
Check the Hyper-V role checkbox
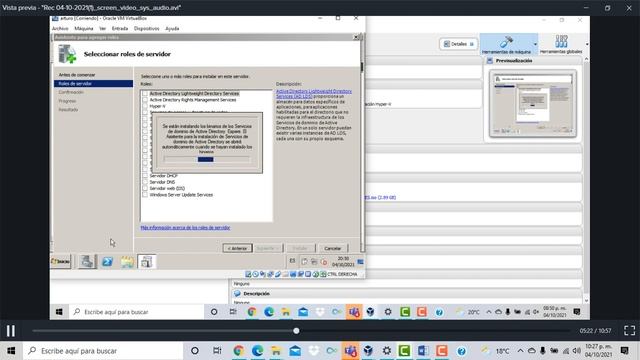click(x=145, y=106)
